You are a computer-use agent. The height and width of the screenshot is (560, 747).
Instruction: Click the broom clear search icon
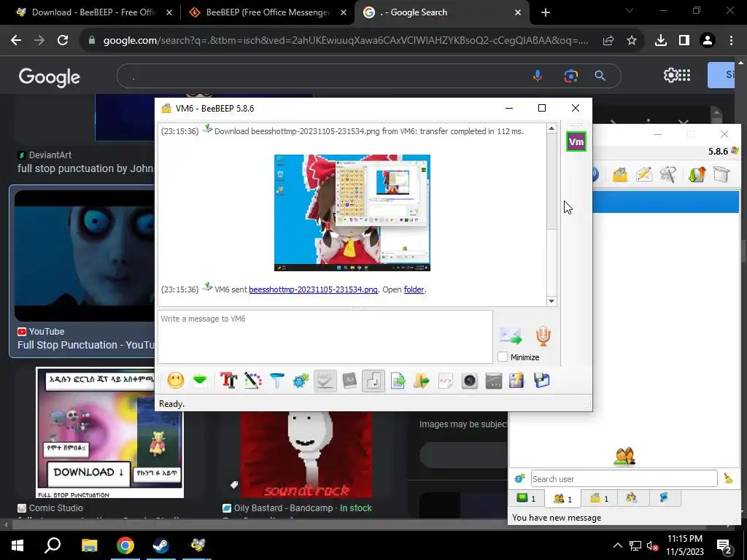(728, 478)
